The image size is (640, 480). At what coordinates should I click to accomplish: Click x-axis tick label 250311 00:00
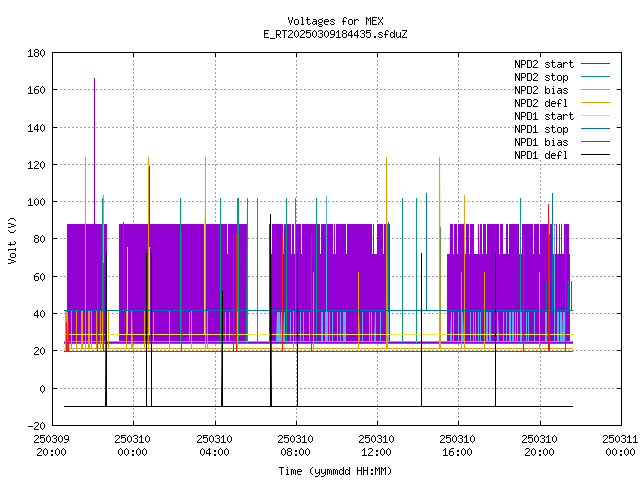[620, 446]
